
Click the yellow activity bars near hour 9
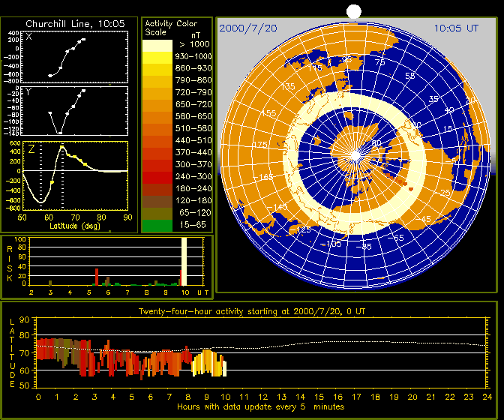click(203, 364)
